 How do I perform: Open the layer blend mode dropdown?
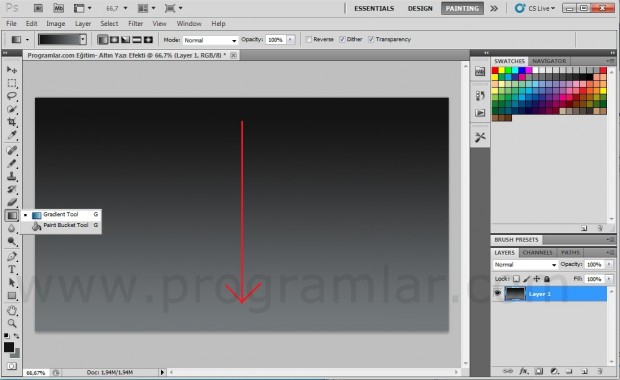[525, 265]
